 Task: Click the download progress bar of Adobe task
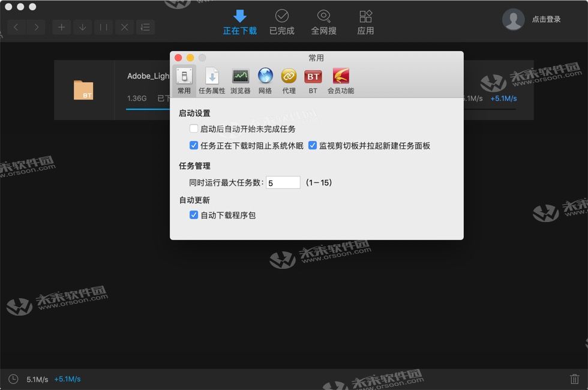point(148,109)
